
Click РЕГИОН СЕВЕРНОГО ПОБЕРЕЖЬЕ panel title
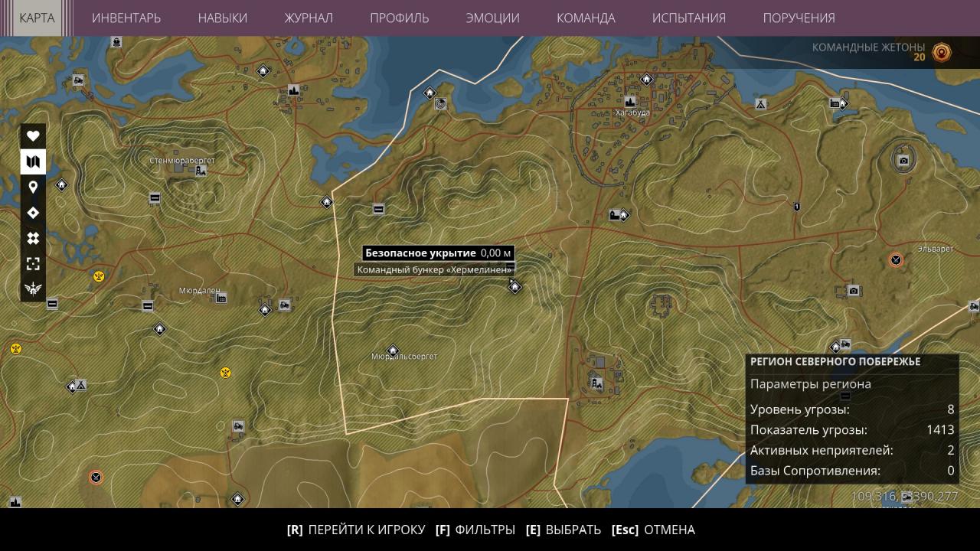pos(835,361)
